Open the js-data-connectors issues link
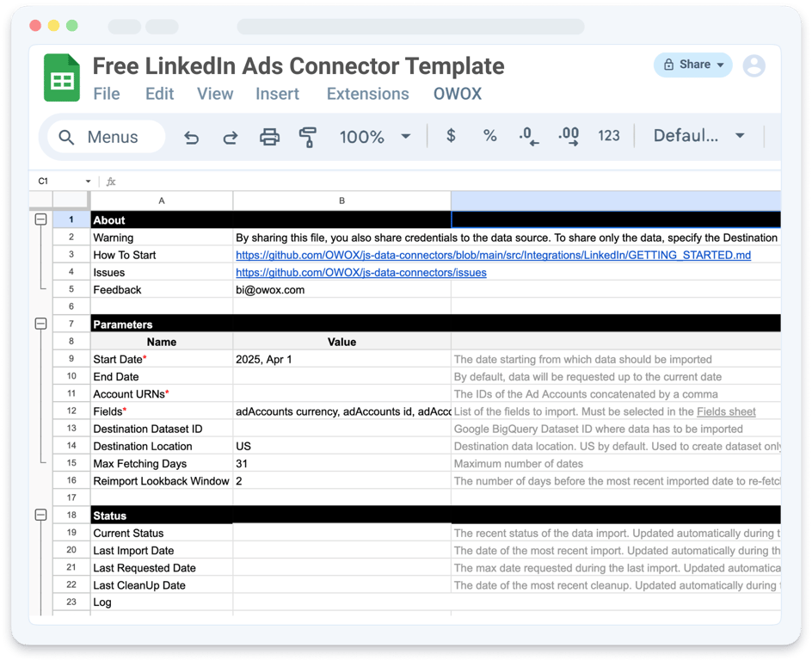The image size is (812, 661). (x=361, y=273)
